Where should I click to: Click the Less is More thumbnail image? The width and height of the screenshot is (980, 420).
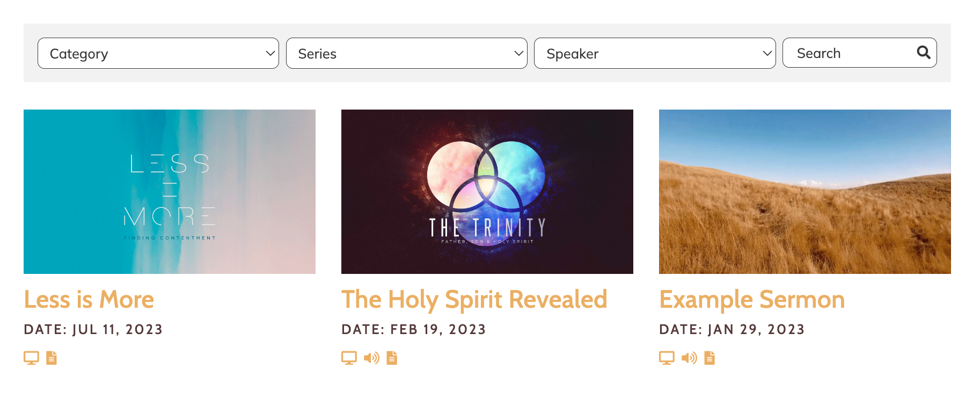click(x=170, y=192)
